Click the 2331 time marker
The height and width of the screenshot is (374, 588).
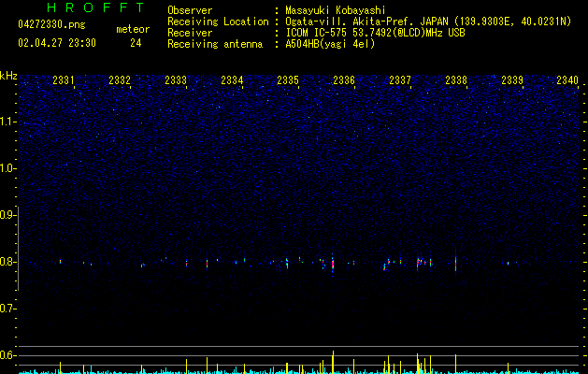pos(64,79)
